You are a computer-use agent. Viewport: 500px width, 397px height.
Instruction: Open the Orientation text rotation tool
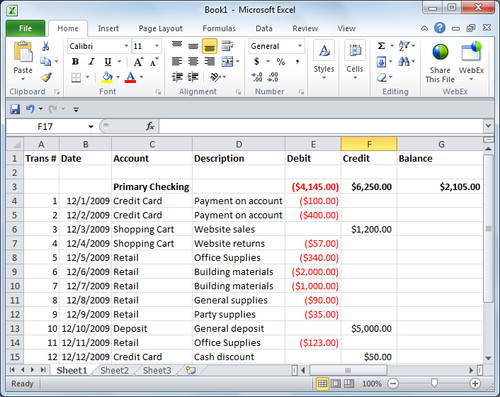215,77
